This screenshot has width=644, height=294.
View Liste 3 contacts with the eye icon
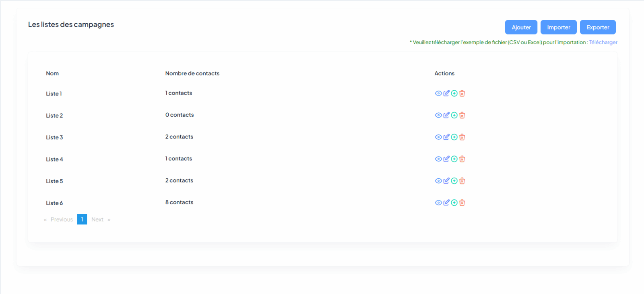click(438, 137)
